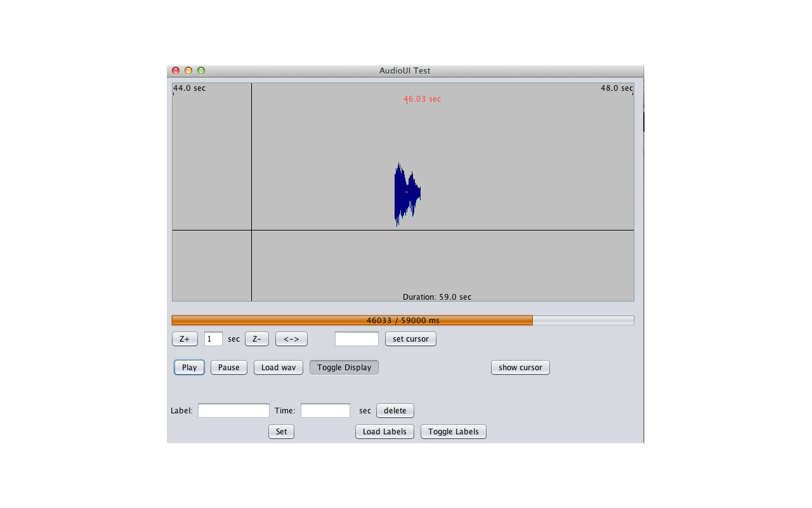Click the <-> fit view button
The width and height of the screenshot is (812, 508).
[x=291, y=339]
